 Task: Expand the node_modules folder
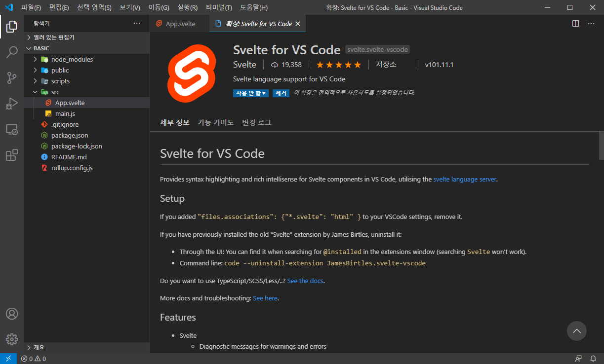coord(35,59)
